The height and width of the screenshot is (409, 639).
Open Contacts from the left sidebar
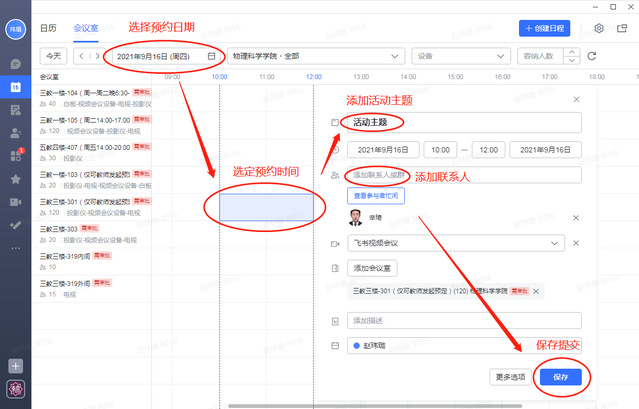click(16, 132)
